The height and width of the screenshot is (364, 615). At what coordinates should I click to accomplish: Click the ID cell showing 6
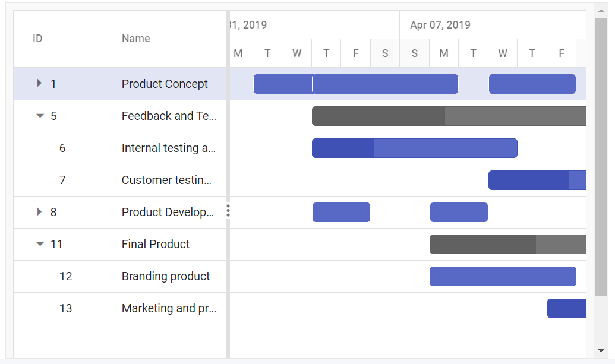pyautogui.click(x=62, y=148)
